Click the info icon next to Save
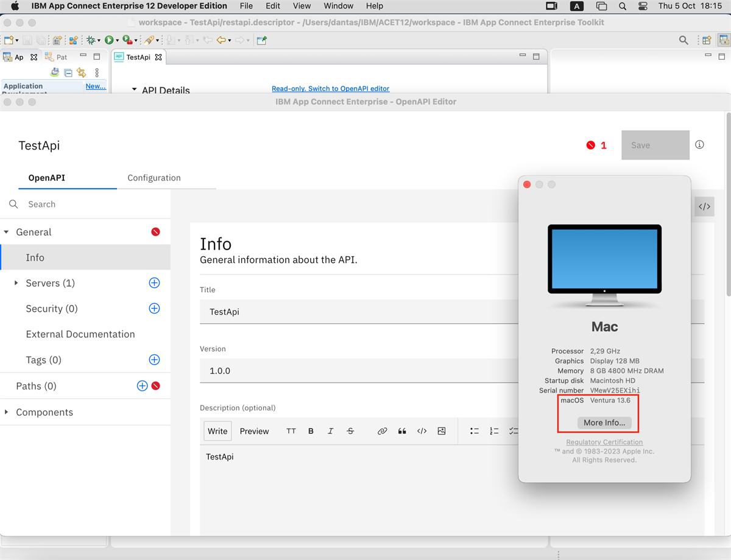 pos(699,145)
